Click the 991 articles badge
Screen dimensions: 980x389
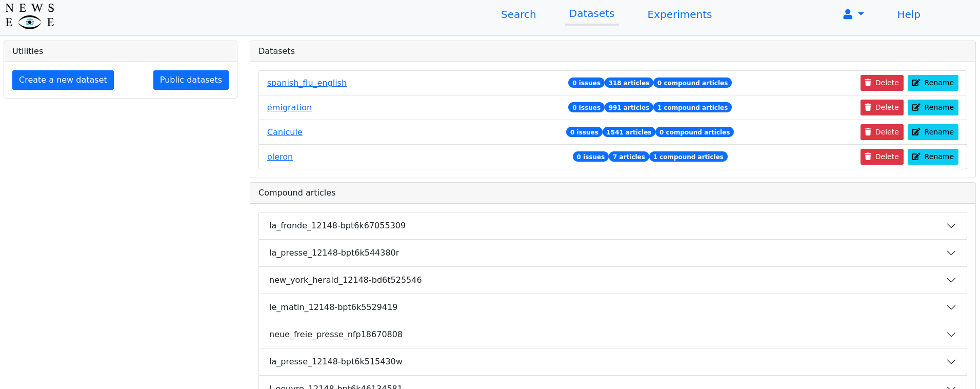(x=629, y=107)
